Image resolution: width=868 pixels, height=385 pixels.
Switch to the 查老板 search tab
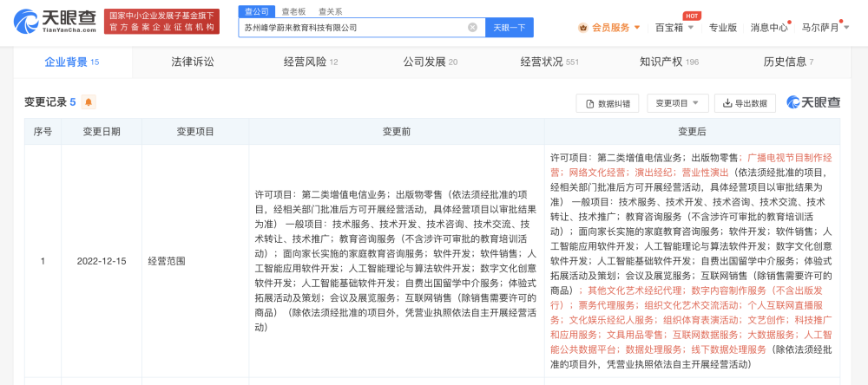coord(293,11)
